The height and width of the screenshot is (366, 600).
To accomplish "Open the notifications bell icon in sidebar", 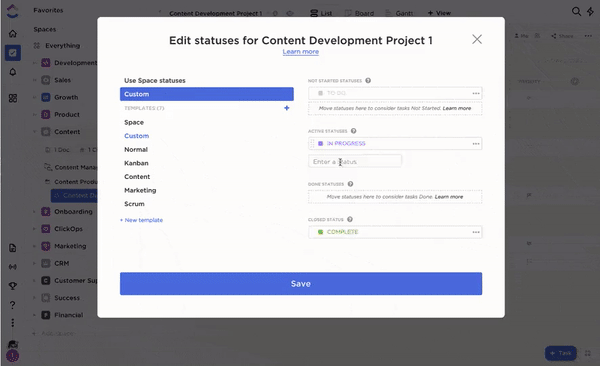I will pos(13,72).
